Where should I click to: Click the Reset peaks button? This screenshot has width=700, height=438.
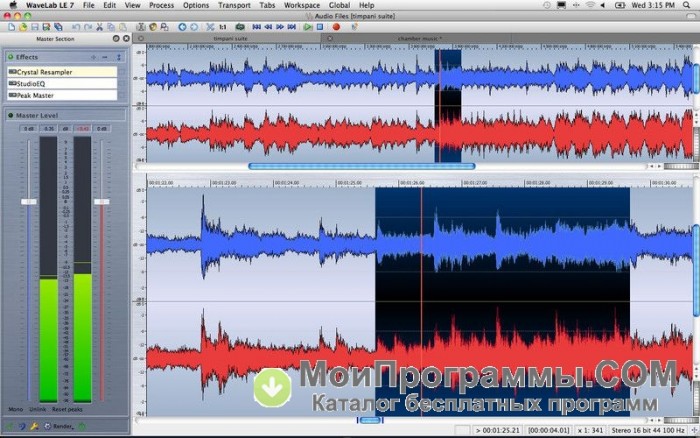tap(67, 409)
